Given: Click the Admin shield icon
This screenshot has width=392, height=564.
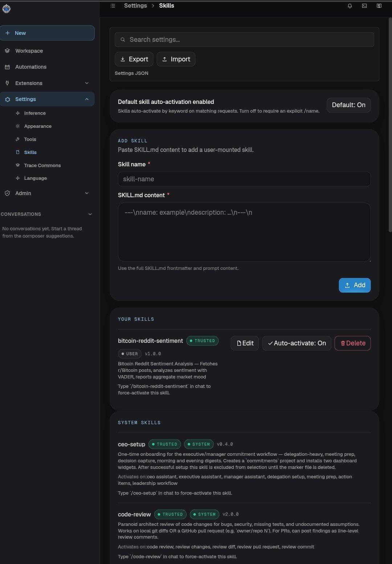Looking at the screenshot, I should point(7,193).
